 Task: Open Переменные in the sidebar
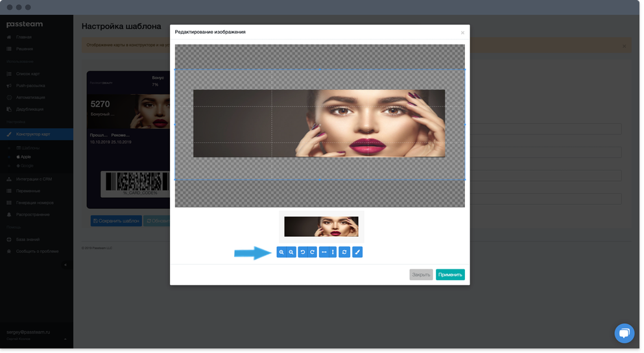tap(28, 191)
